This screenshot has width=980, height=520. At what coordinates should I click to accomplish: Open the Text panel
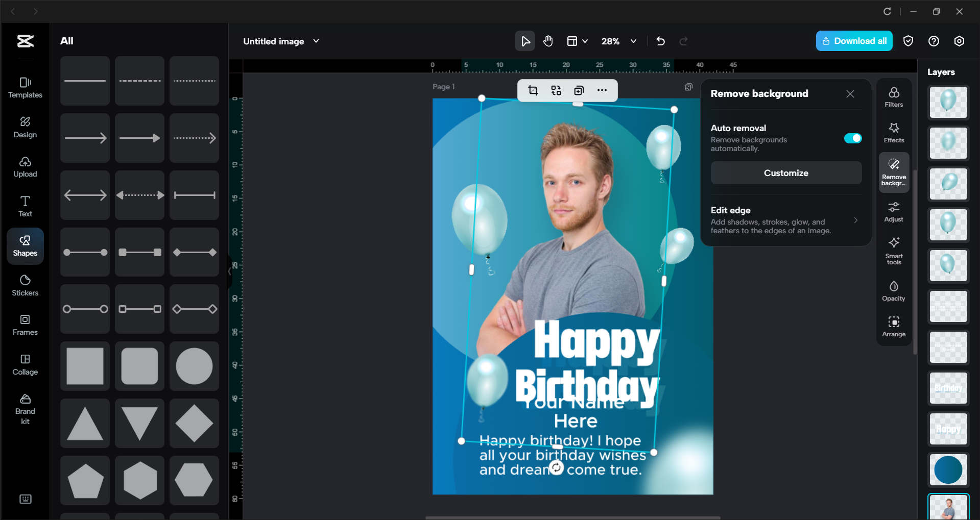25,206
